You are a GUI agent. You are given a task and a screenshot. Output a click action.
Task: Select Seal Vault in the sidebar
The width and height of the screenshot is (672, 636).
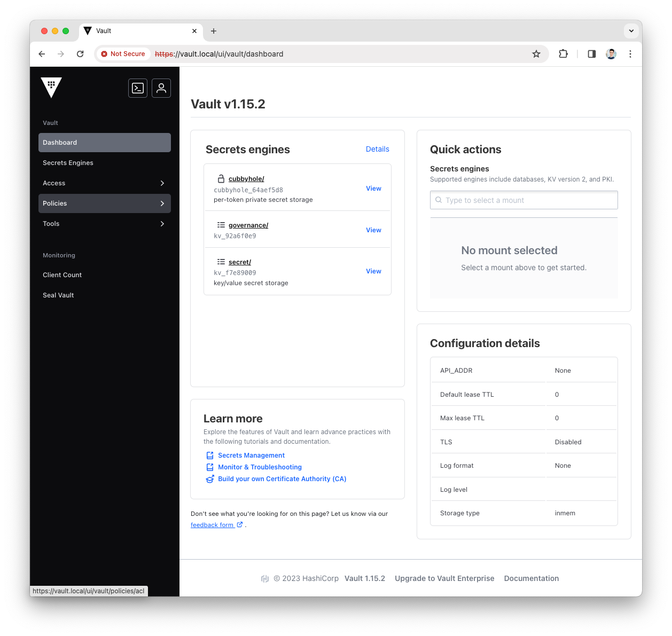coord(58,295)
